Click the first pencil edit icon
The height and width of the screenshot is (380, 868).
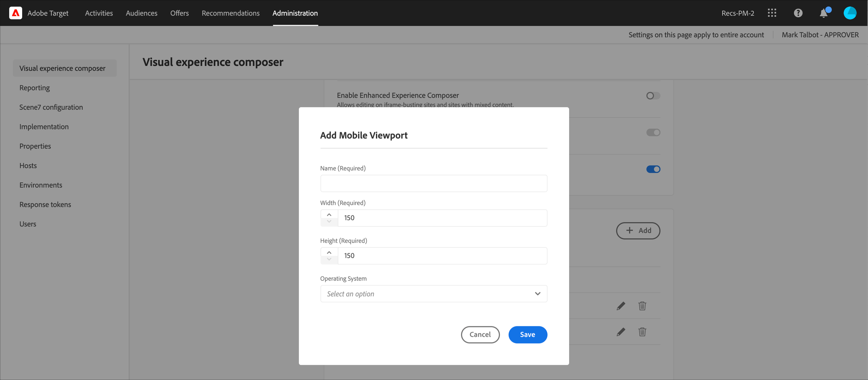[621, 306]
